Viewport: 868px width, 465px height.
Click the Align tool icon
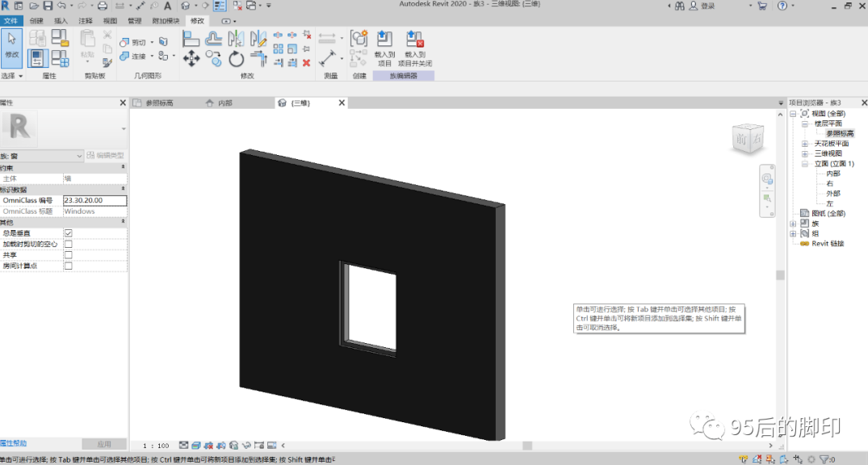(191, 39)
